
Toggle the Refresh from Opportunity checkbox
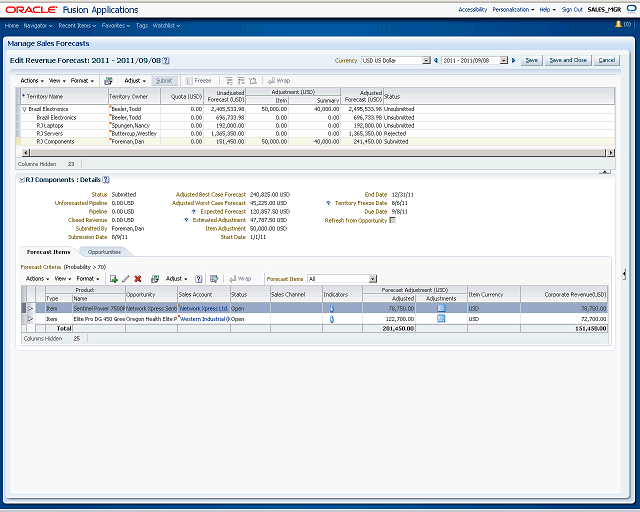(x=392, y=220)
